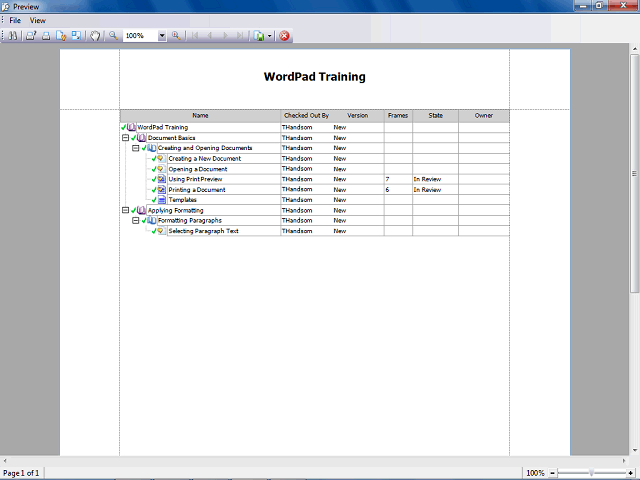
Task: Click the icon beside Opening a Document
Action: [162, 169]
